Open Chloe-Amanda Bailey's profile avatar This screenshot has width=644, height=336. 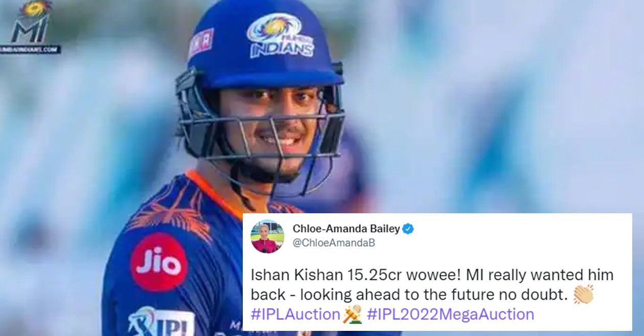point(267,236)
